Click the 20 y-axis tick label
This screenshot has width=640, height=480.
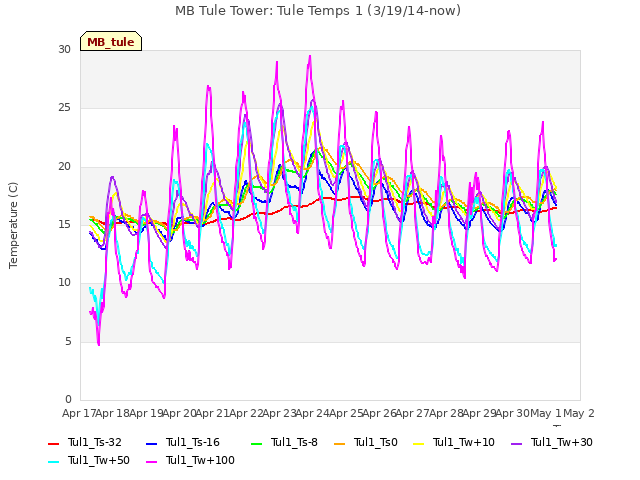pyautogui.click(x=64, y=166)
